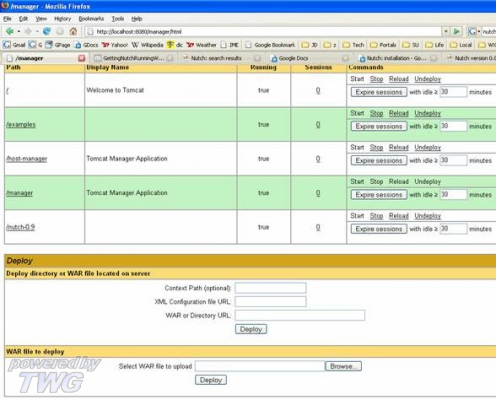The width and height of the screenshot is (496, 400).
Task: Click the URL address bar
Action: point(263,32)
